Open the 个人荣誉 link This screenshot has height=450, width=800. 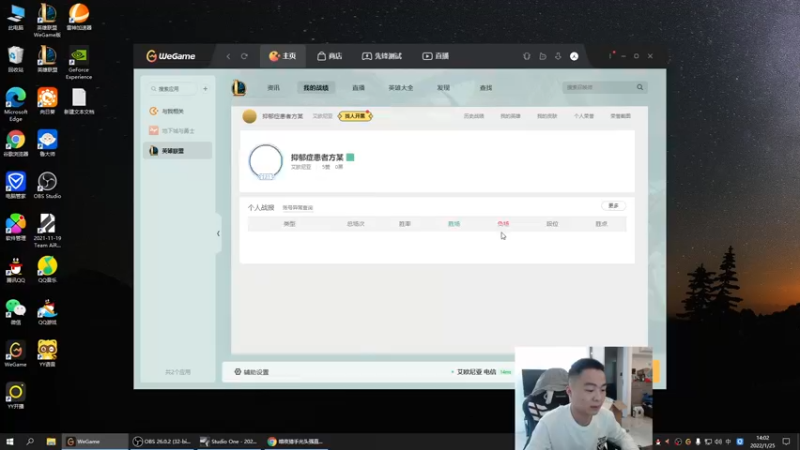pos(584,116)
